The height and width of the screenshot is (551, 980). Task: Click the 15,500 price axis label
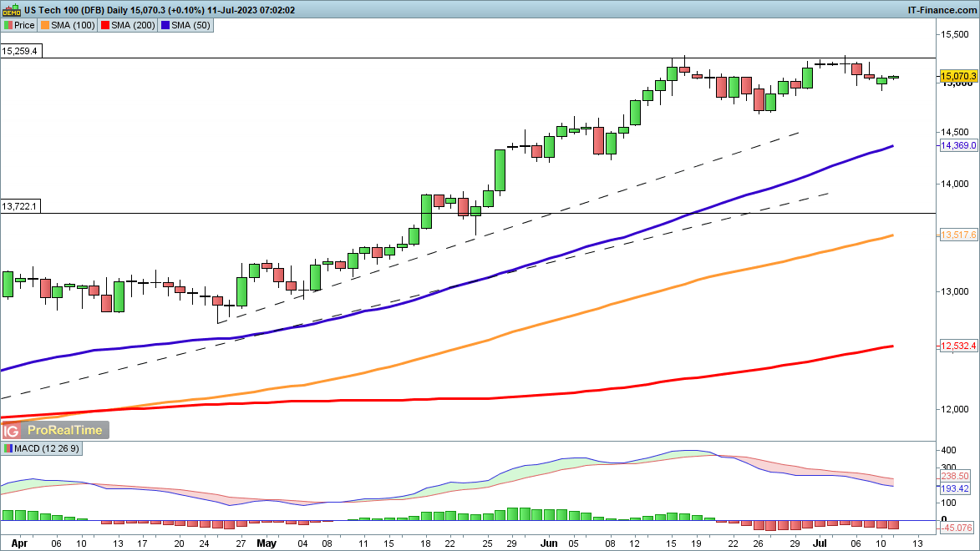click(955, 34)
